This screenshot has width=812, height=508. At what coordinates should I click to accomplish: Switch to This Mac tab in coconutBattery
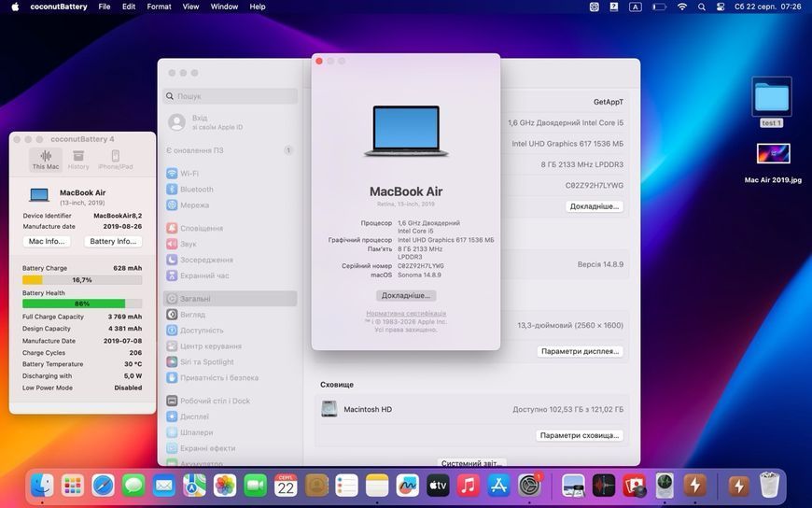point(46,159)
